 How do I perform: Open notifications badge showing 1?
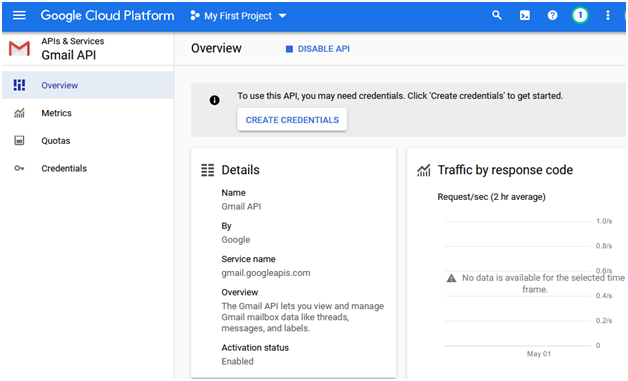coord(580,16)
